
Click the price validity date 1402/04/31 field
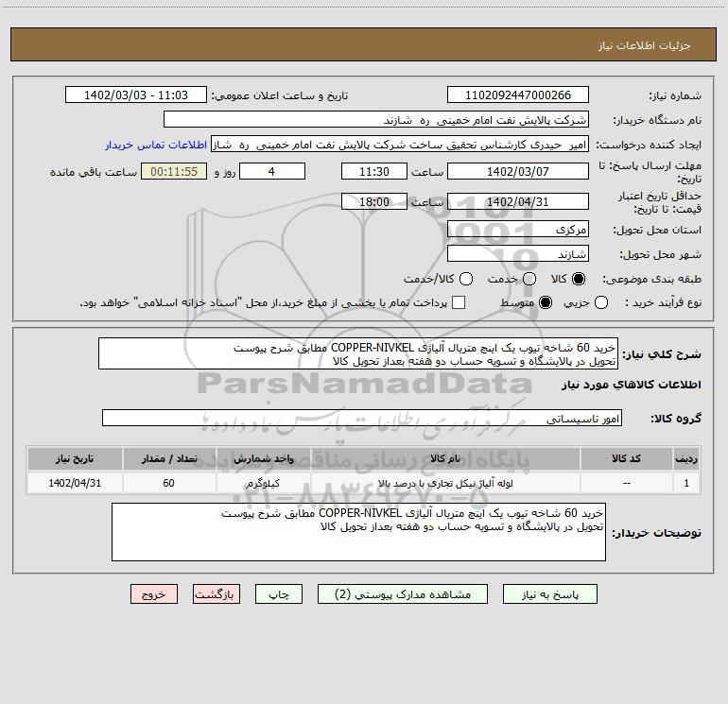pyautogui.click(x=518, y=202)
